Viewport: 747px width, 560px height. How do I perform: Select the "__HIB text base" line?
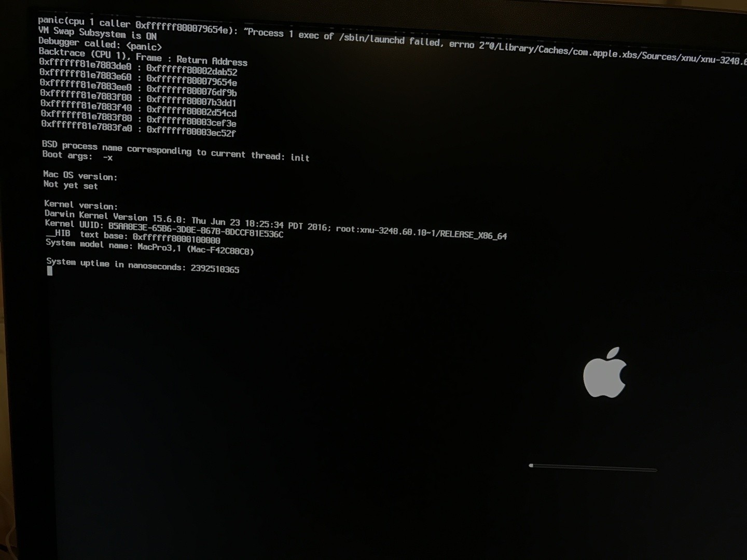pos(133,236)
